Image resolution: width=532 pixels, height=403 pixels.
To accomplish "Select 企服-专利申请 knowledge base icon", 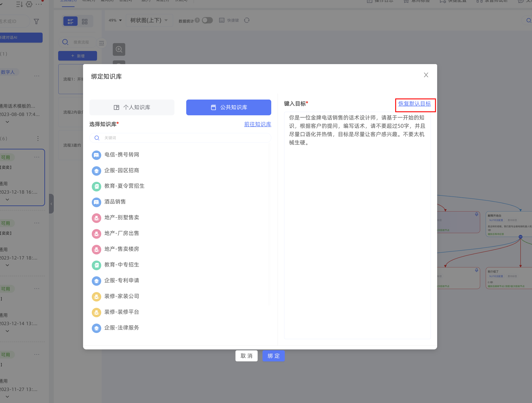I will (96, 281).
